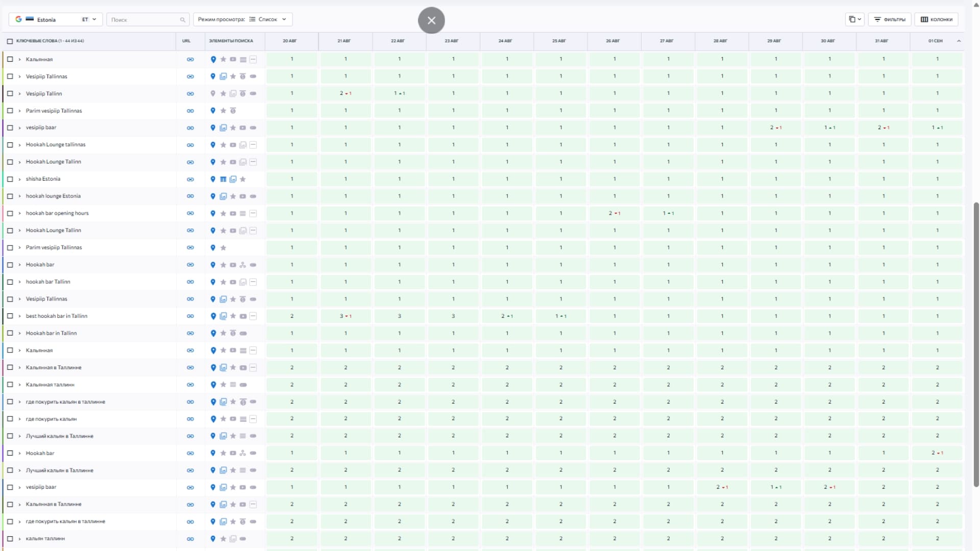Click URL link icon for best hookah bar in Tallinn
This screenshot has height=551, width=980.
(x=190, y=316)
